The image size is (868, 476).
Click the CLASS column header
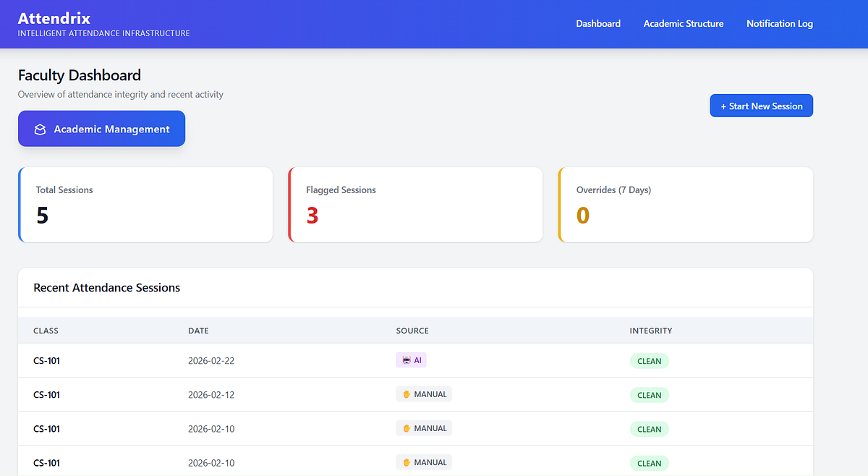[x=46, y=331]
